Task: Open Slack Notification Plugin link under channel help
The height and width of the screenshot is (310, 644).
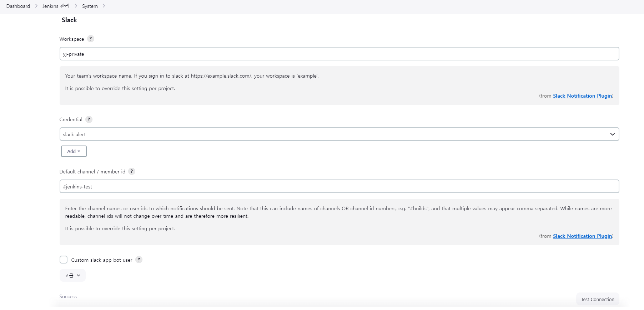Action: click(582, 236)
